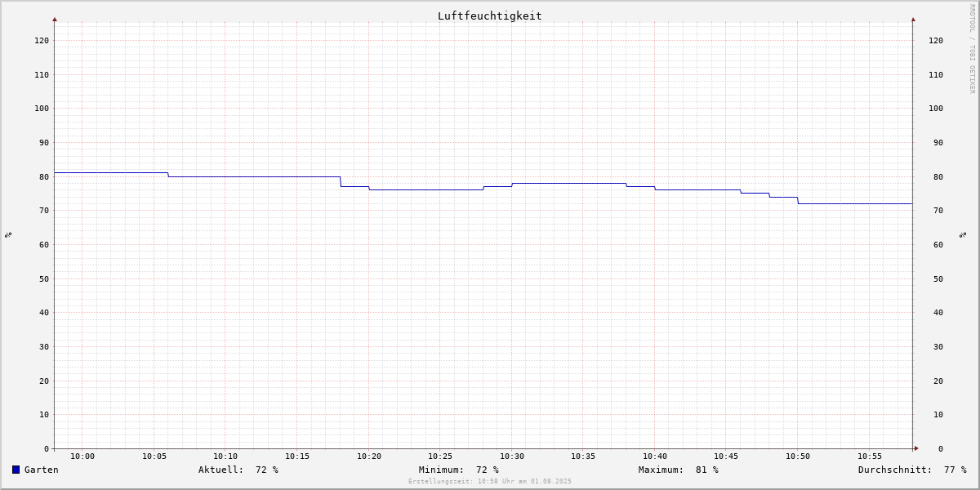Click the left y-axis label 80
This screenshot has height=490, width=980.
point(44,176)
